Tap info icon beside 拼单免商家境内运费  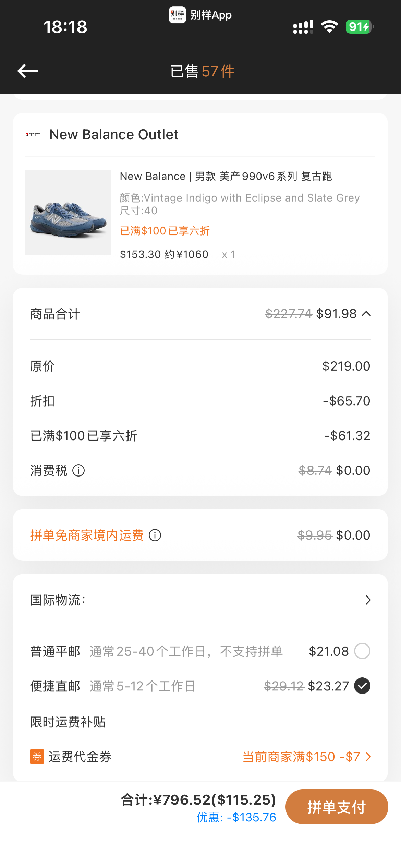[x=155, y=535]
